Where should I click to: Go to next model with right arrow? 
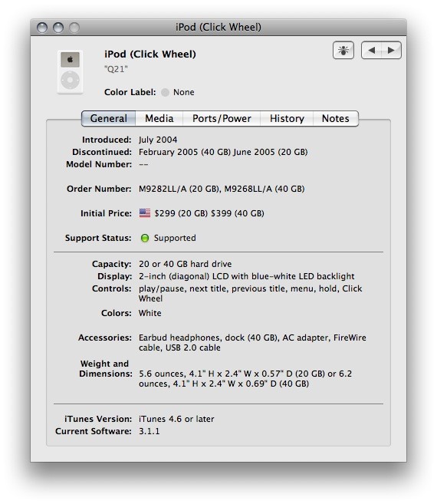point(391,51)
